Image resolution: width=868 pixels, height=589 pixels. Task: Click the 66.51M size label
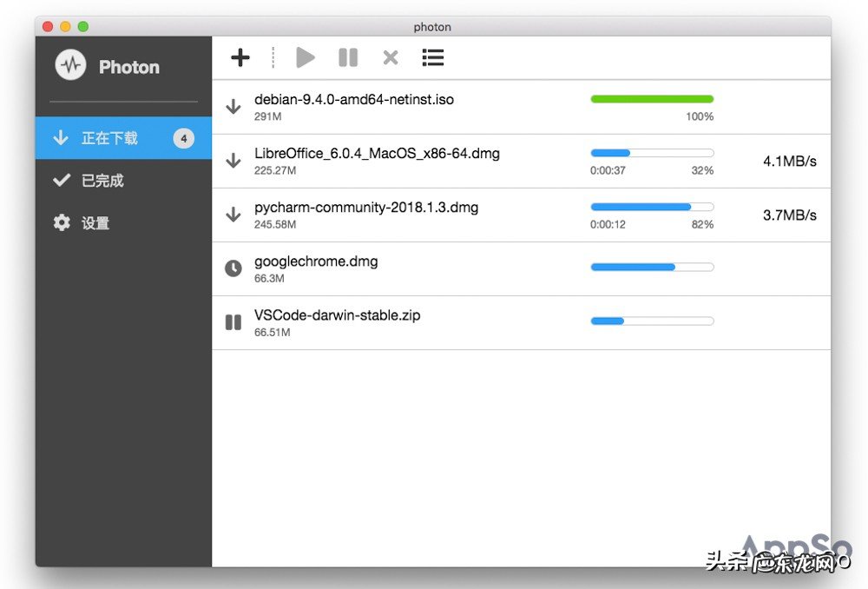[x=273, y=333]
